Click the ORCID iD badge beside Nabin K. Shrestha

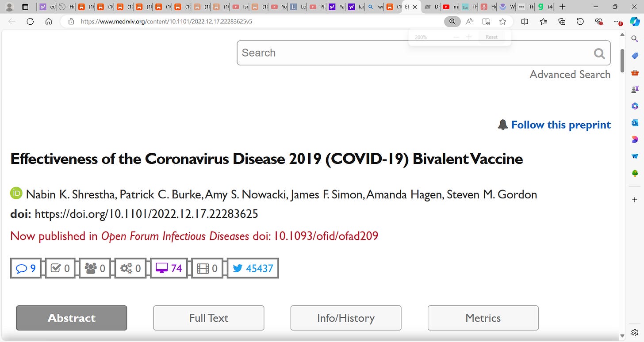click(x=16, y=193)
